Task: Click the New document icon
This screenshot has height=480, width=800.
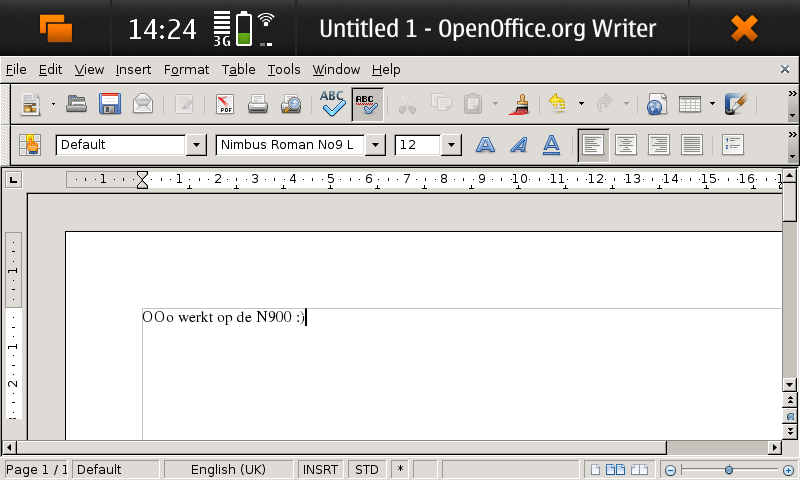Action: tap(30, 104)
